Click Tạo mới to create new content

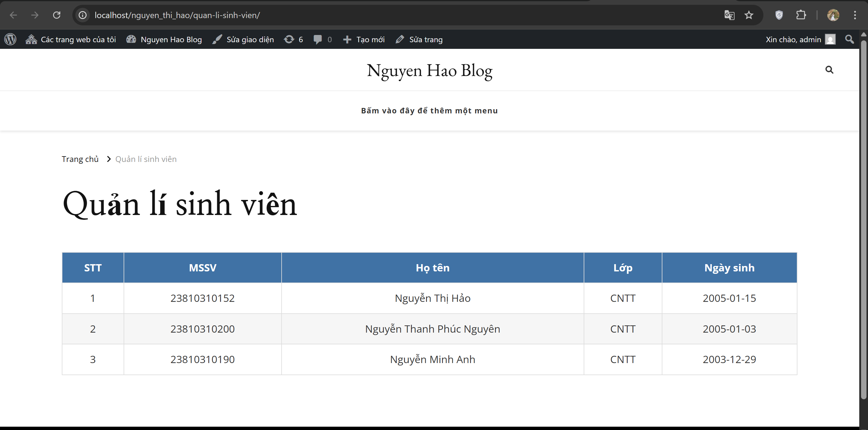click(364, 40)
